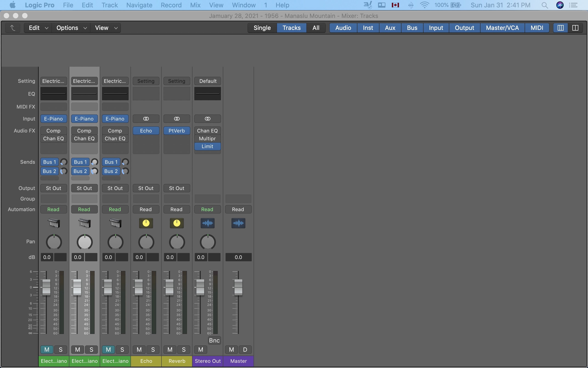Screen dimensions: 588x368
Task: Open the Navigate menu in menu bar
Action: click(139, 5)
